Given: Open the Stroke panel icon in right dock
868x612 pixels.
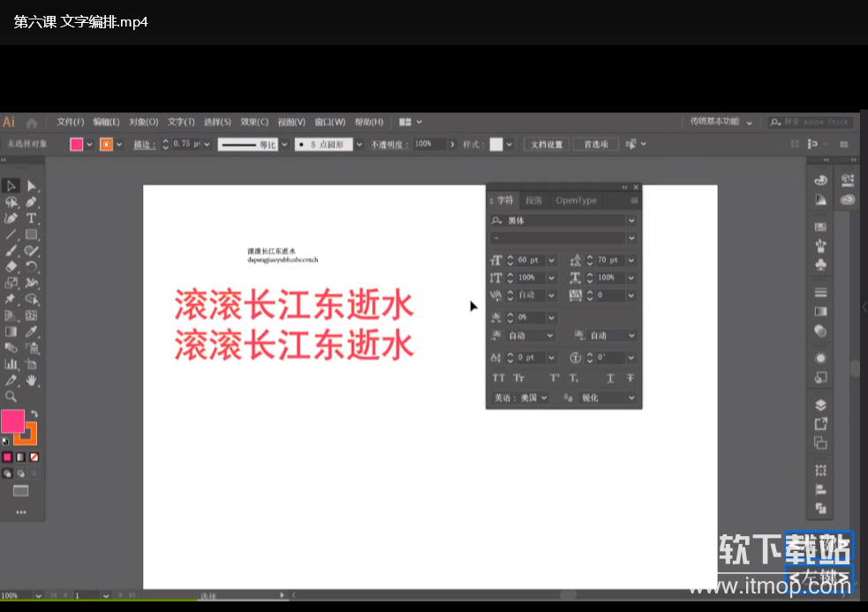Looking at the screenshot, I should 820,292.
